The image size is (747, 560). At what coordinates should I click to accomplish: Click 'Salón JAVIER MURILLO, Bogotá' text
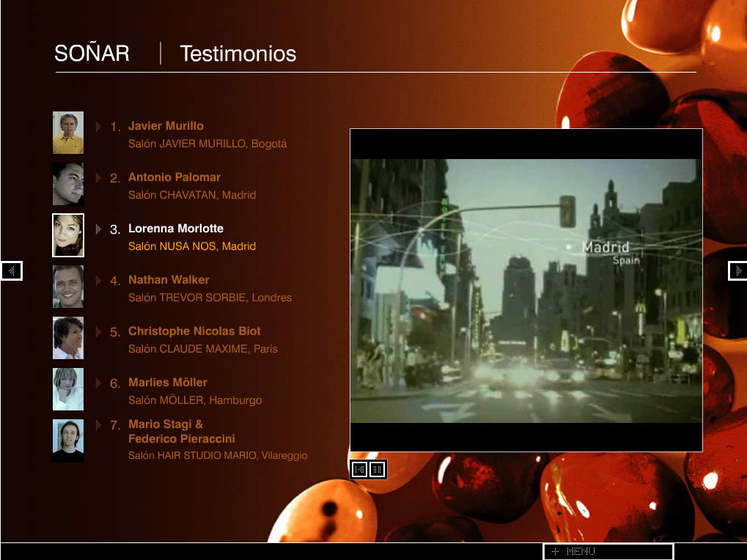(x=207, y=144)
